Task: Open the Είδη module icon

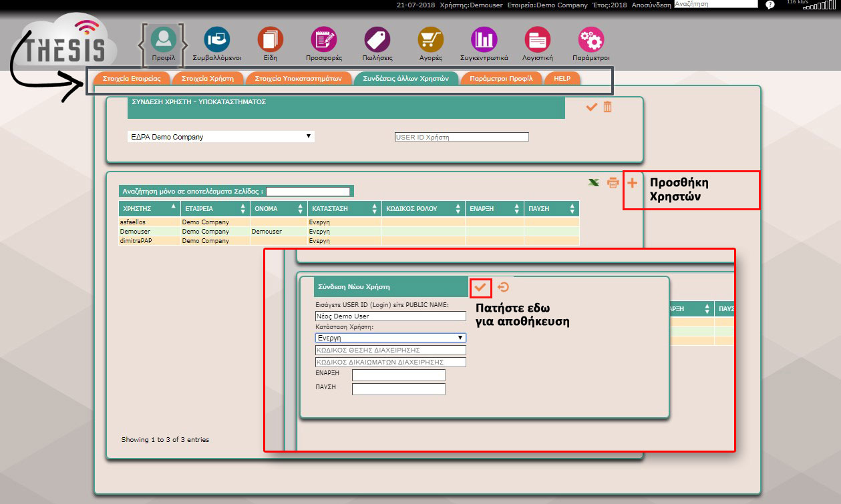Action: tap(271, 40)
